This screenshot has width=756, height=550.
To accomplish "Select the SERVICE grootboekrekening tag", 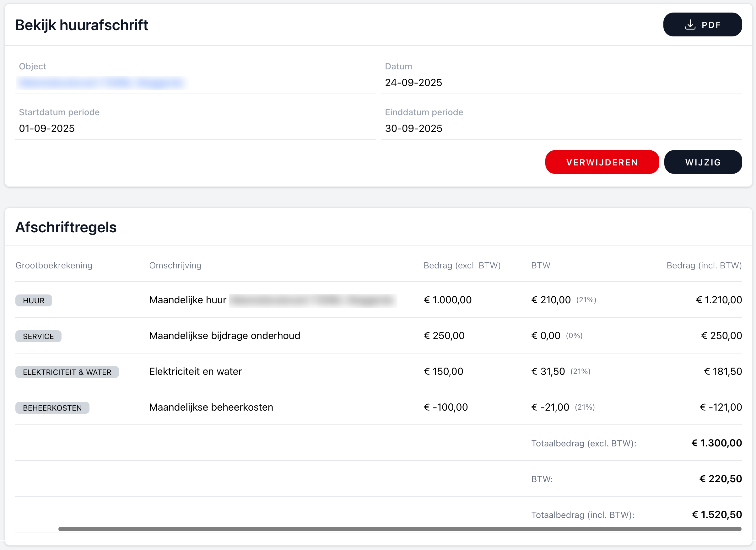I will [x=38, y=336].
